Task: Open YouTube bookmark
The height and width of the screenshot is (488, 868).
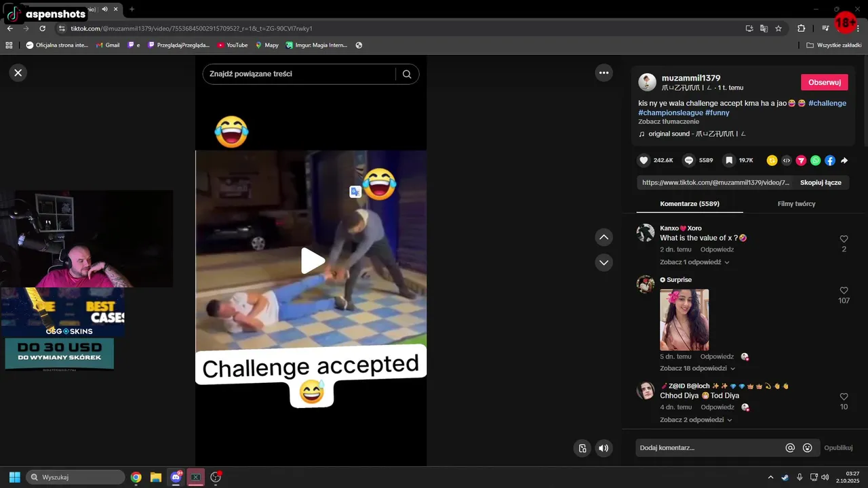Action: (x=233, y=45)
